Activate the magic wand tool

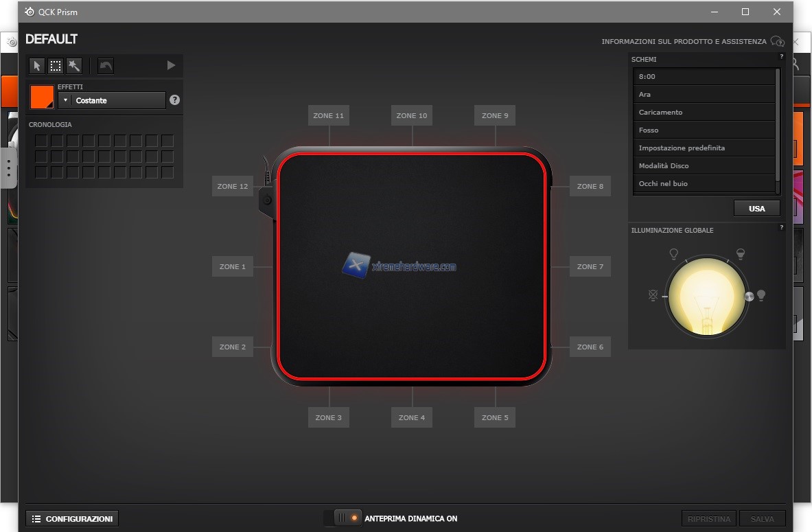tap(74, 66)
